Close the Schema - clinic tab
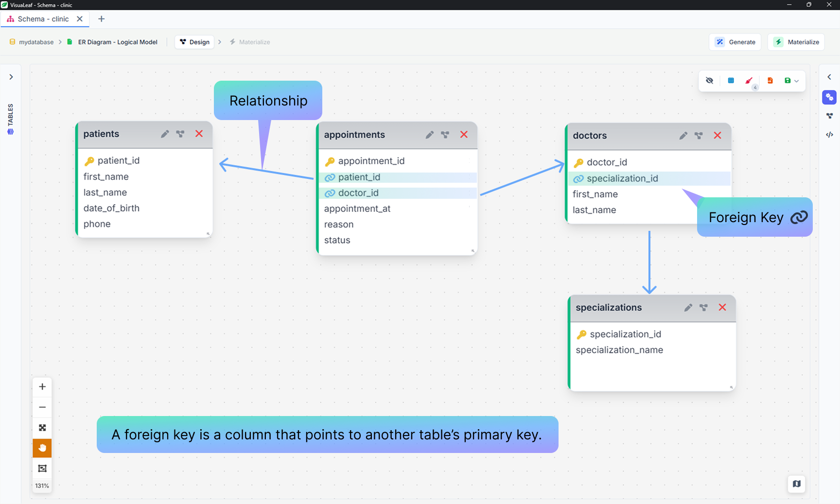The width and height of the screenshot is (840, 504). tap(80, 19)
